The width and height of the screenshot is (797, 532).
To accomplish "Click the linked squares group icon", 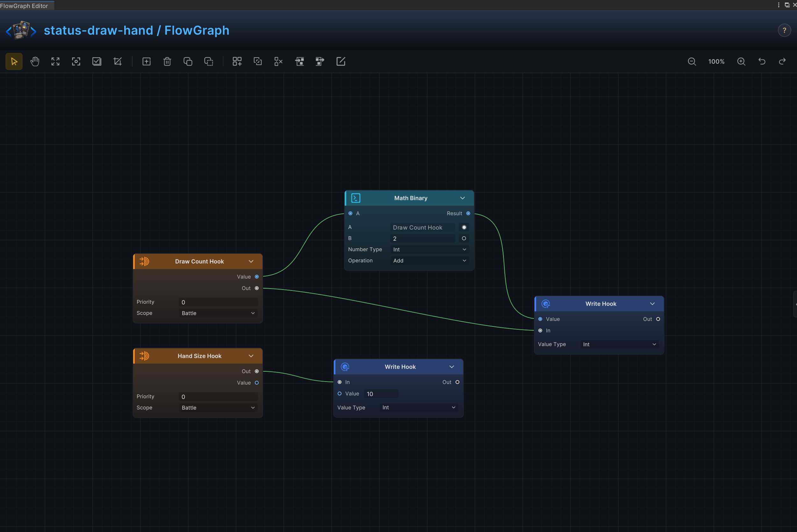I will 258,61.
